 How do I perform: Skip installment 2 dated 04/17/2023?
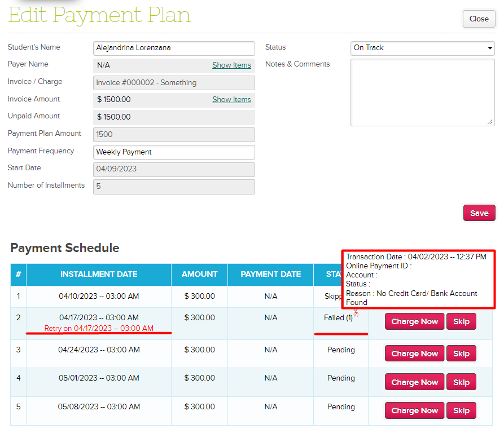click(x=461, y=322)
